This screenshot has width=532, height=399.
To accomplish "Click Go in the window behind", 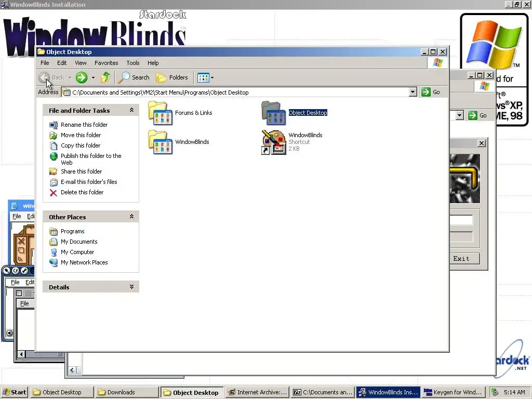I will (x=478, y=115).
